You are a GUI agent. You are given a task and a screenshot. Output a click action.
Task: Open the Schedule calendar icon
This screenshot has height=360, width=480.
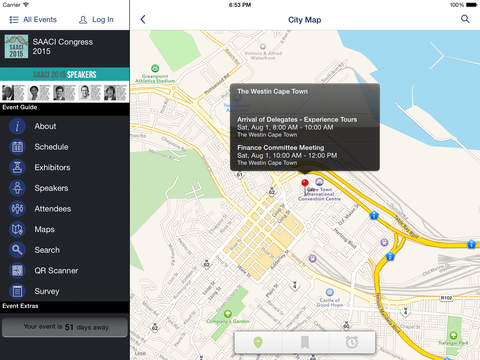point(17,147)
